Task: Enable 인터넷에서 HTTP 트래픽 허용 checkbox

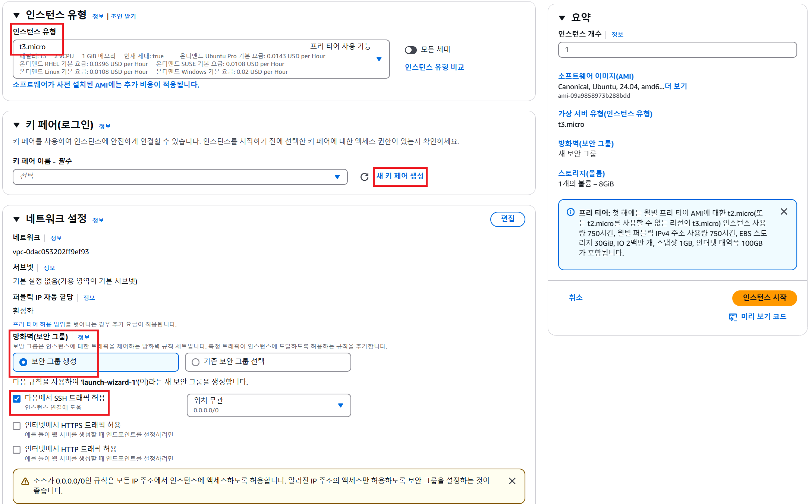Action: [17, 450]
